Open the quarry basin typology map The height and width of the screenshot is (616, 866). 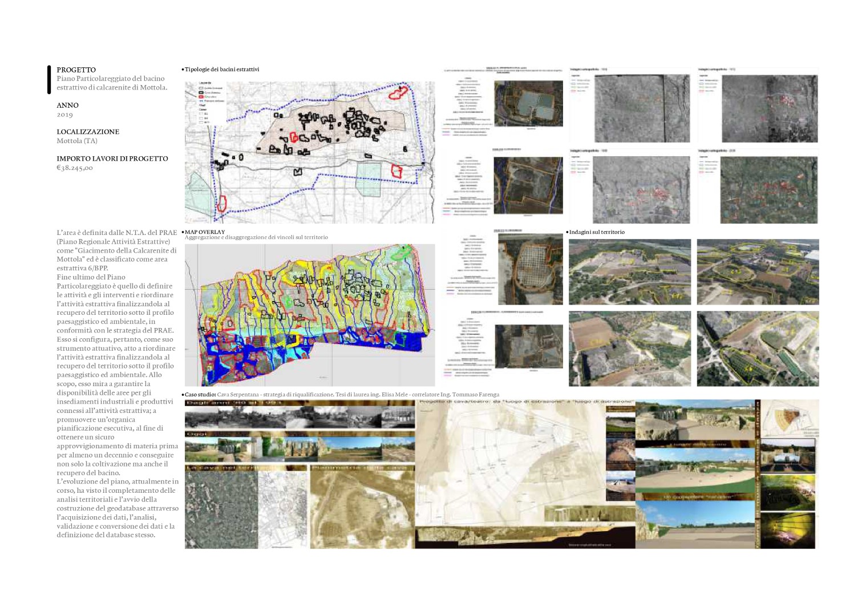click(x=309, y=152)
